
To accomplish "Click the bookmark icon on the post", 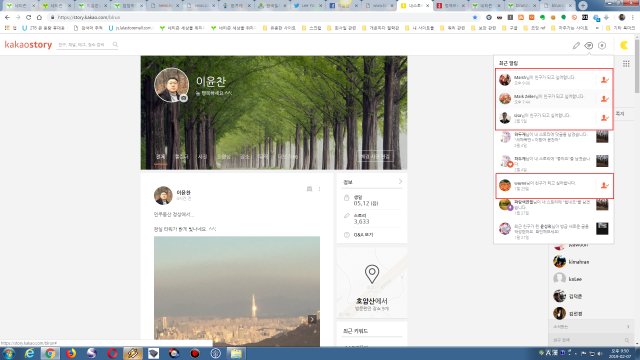I will pos(309,189).
